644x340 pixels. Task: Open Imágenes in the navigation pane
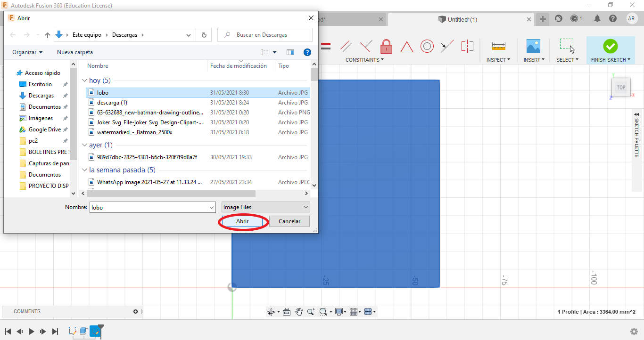tap(41, 118)
